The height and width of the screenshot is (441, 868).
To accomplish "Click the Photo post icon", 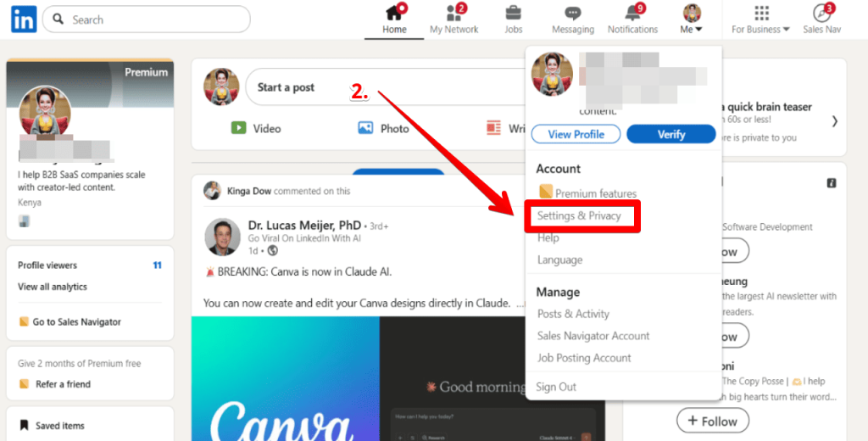I will (x=365, y=128).
